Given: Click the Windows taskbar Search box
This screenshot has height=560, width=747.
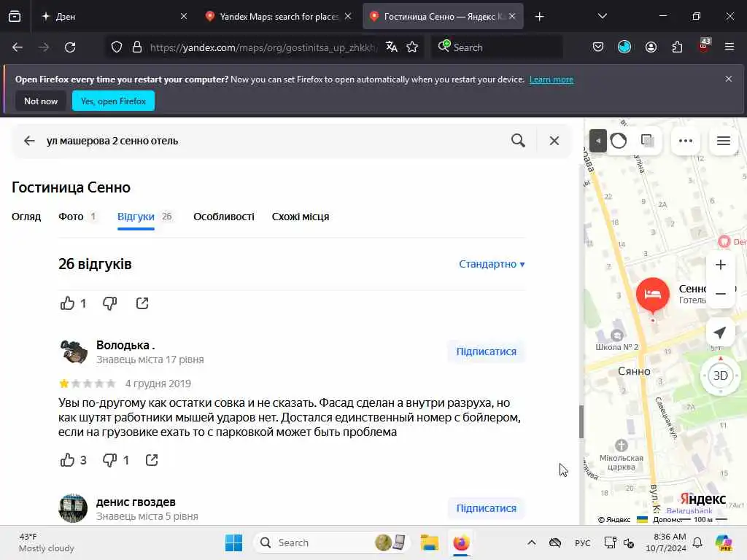Looking at the screenshot, I should click(x=333, y=542).
